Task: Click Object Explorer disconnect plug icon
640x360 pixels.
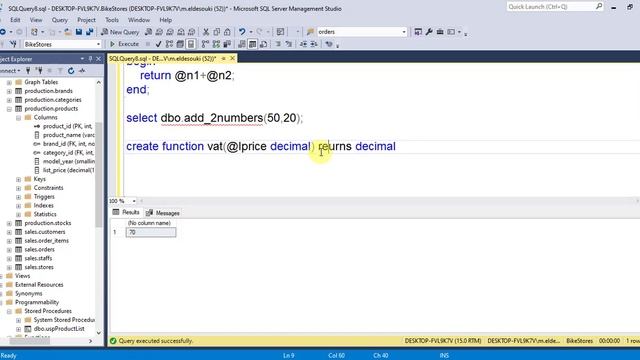Action: (x=39, y=71)
